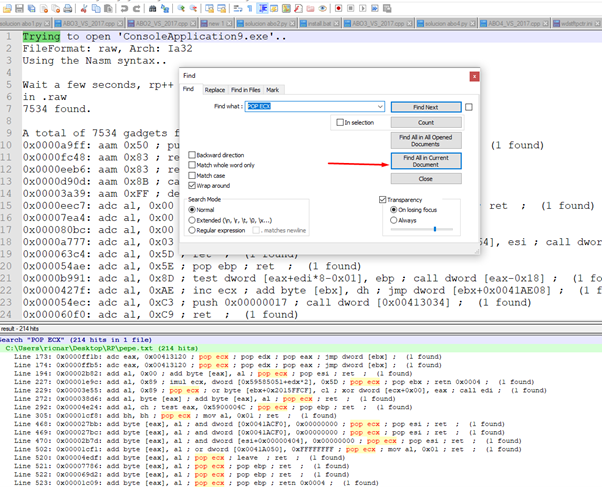Toggle the Monitoring eye icon
The width and height of the screenshot is (602, 487).
(322, 8)
